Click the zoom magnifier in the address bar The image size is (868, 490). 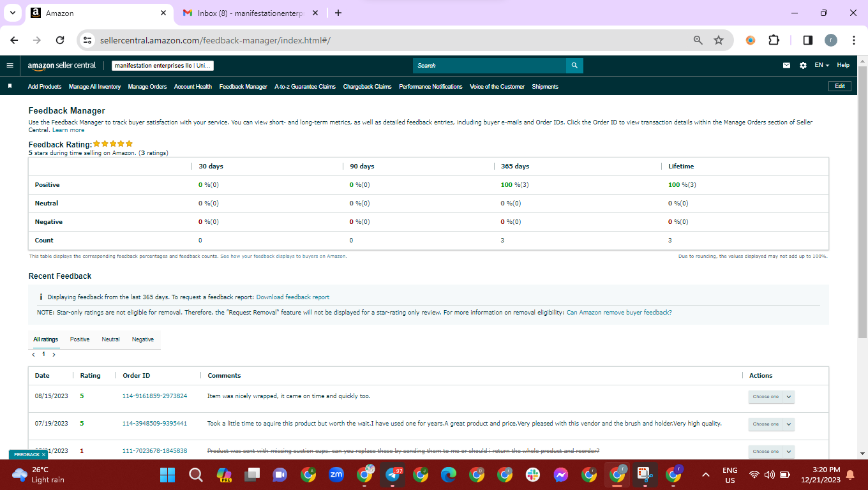(x=698, y=40)
